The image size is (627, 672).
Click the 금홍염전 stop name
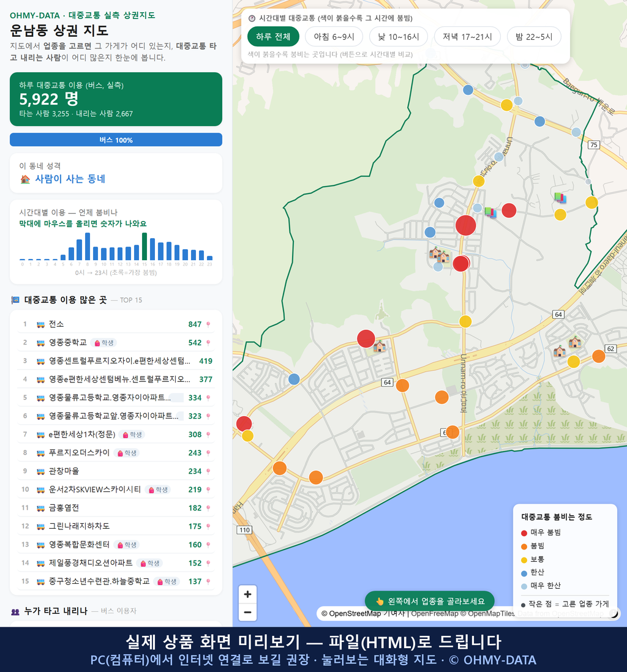64,509
